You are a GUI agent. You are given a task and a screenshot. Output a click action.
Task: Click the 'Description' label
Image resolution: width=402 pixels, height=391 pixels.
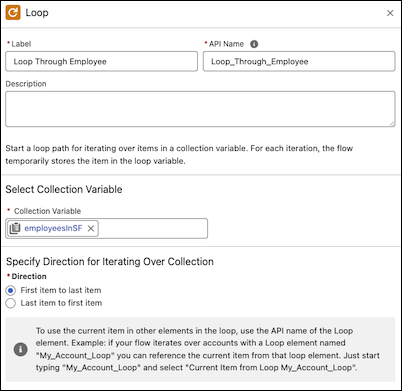click(x=26, y=84)
